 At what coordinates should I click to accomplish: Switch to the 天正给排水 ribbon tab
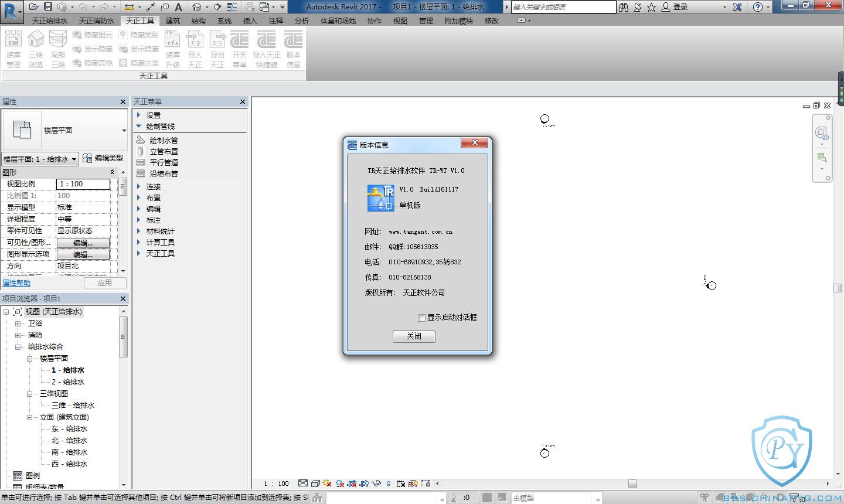coord(50,21)
